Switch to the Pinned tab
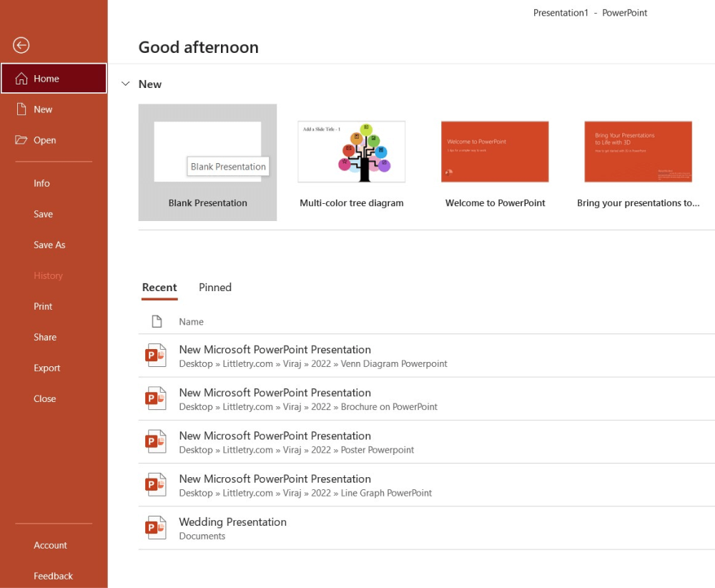The height and width of the screenshot is (588, 715). click(x=215, y=288)
